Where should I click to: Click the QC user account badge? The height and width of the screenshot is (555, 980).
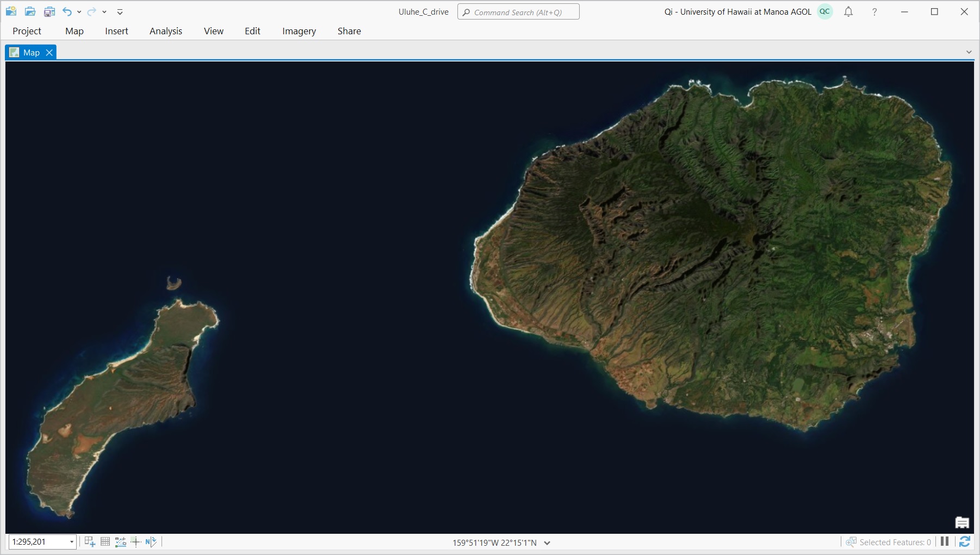(825, 11)
